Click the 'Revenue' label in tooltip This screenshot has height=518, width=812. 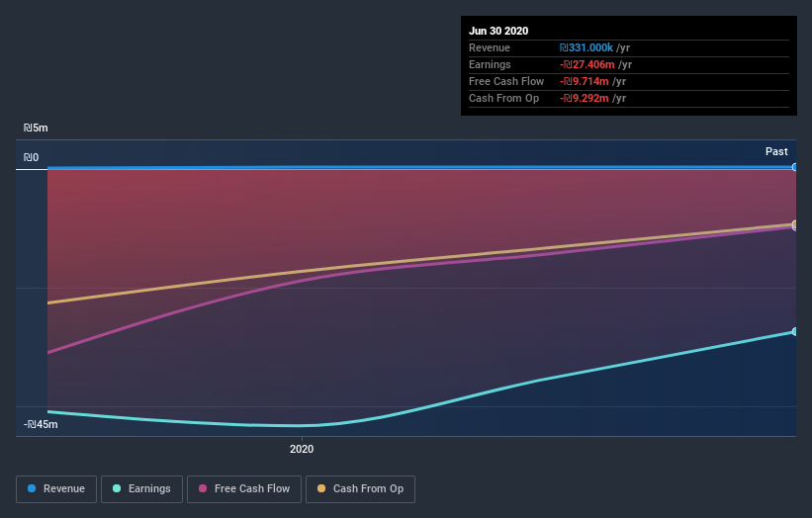490,47
